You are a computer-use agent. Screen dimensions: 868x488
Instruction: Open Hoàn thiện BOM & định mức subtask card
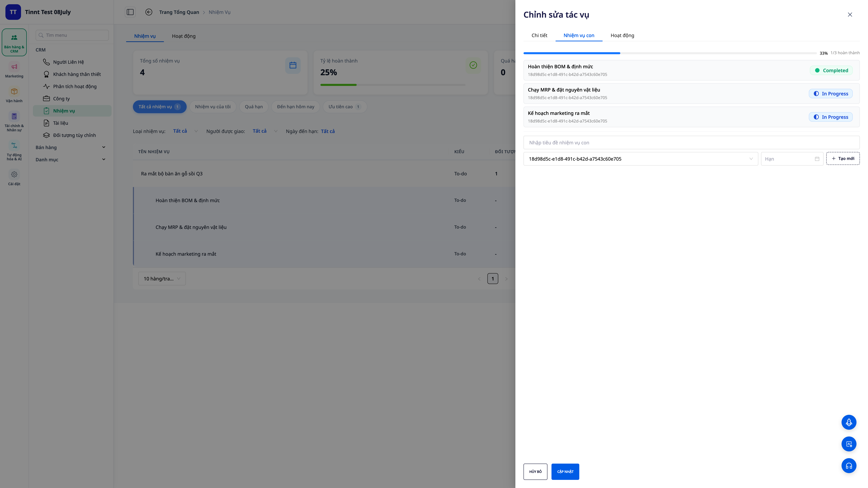click(692, 70)
